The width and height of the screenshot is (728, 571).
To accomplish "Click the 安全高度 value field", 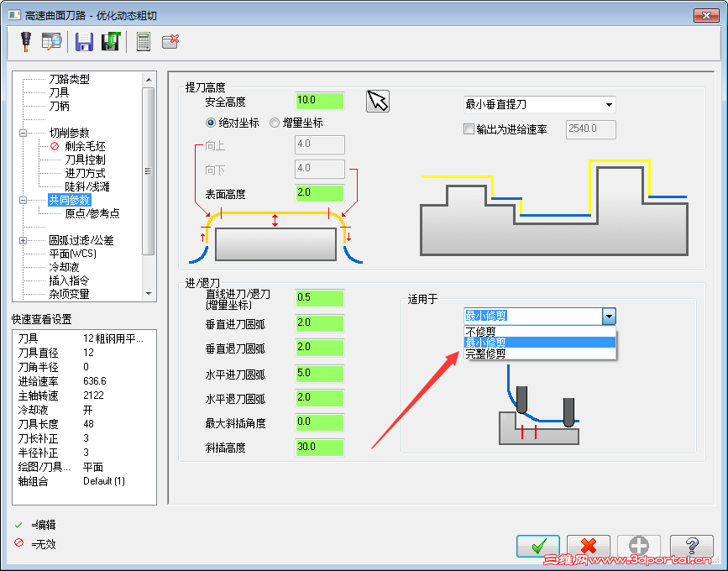I will (319, 101).
